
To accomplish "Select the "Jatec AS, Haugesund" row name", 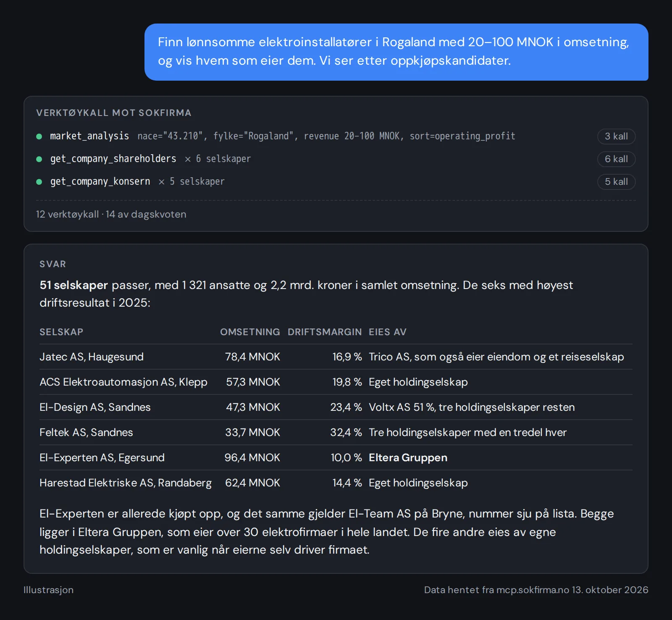I will pyautogui.click(x=92, y=357).
